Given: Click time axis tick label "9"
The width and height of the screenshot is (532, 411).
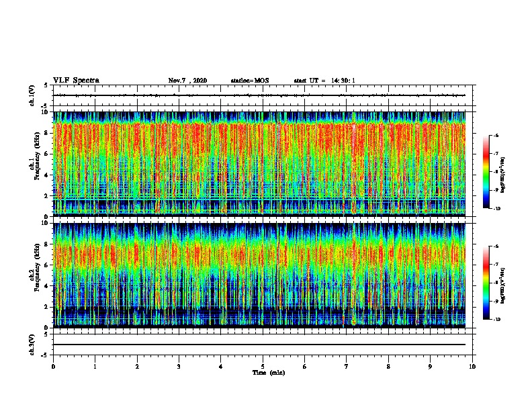Looking at the screenshot, I should pos(430,366).
